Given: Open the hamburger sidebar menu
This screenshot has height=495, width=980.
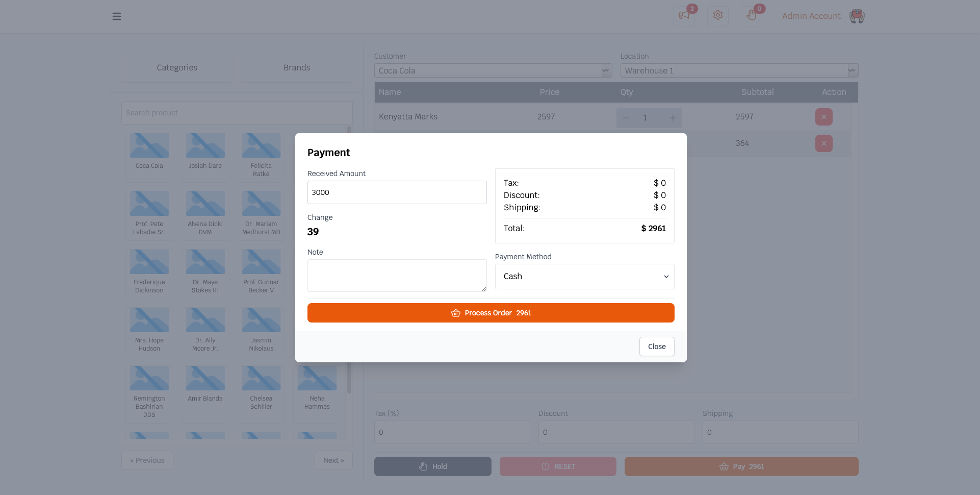Looking at the screenshot, I should coord(117,16).
